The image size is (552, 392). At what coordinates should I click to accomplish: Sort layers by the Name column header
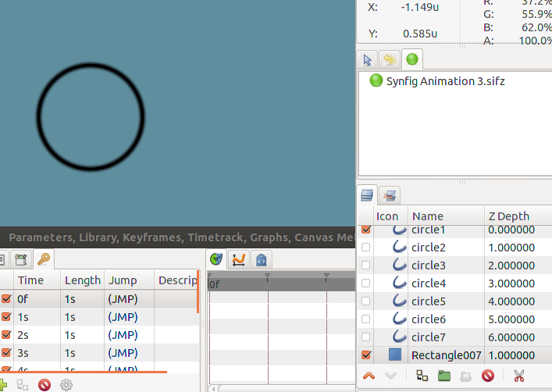[x=446, y=216]
